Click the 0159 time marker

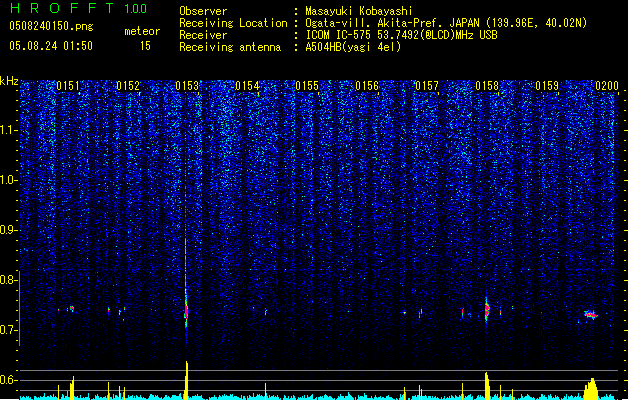[547, 85]
